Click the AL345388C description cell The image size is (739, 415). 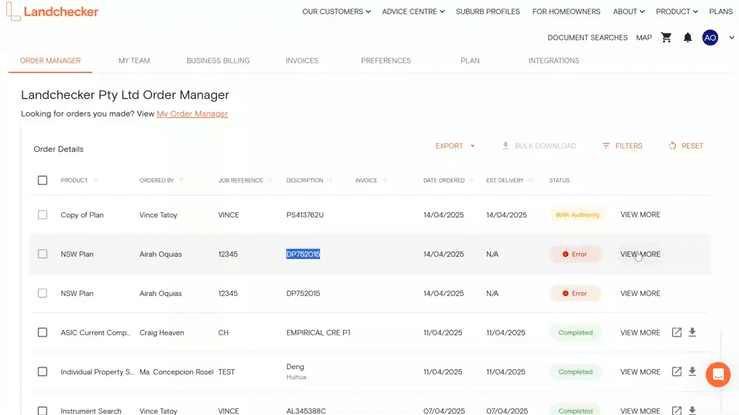pyautogui.click(x=306, y=411)
